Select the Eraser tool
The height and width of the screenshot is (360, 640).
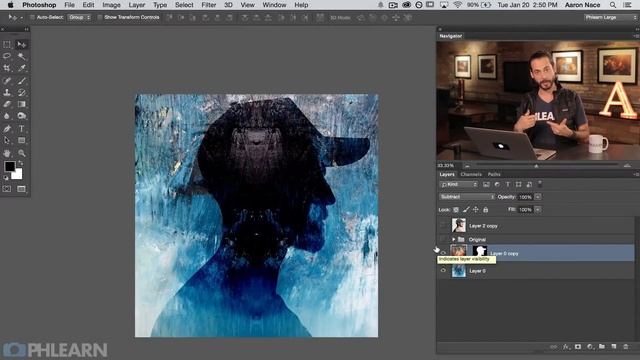pos(7,104)
